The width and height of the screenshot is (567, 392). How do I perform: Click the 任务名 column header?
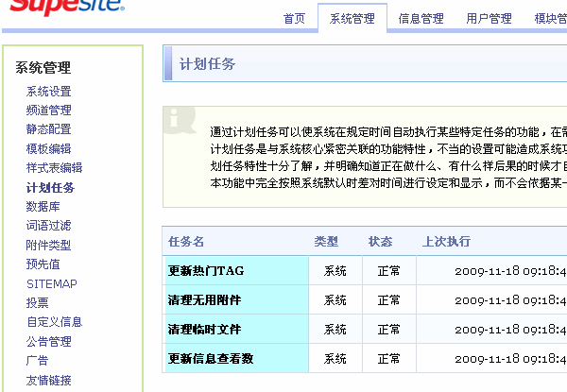pos(185,242)
